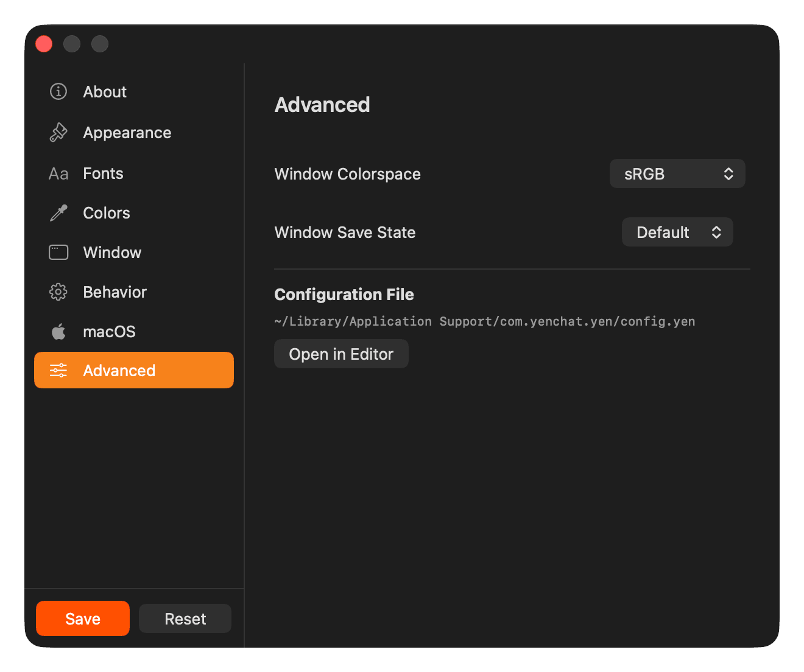Select the eyedropper Colors icon
Viewport: 804px width, 672px height.
[x=58, y=212]
